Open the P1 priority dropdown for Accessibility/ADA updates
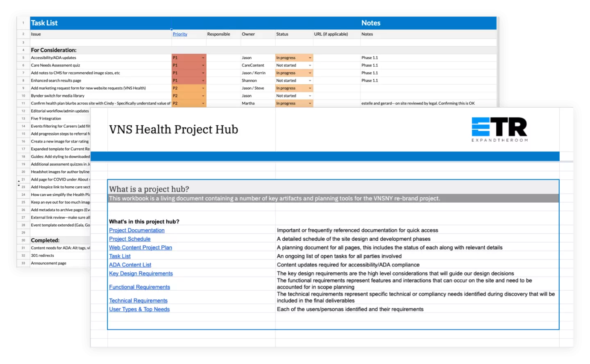This screenshot has width=590, height=364. pos(203,58)
